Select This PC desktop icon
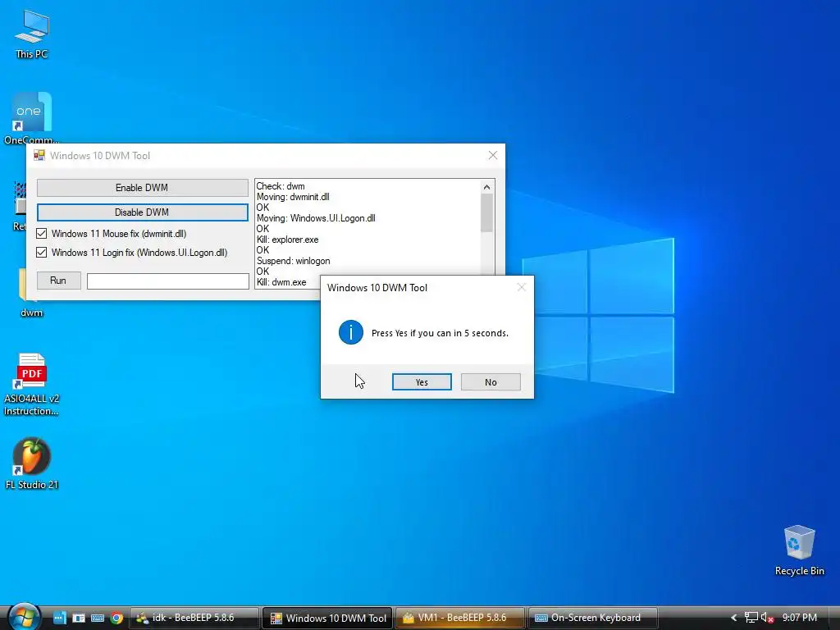The image size is (840, 630). (x=32, y=34)
